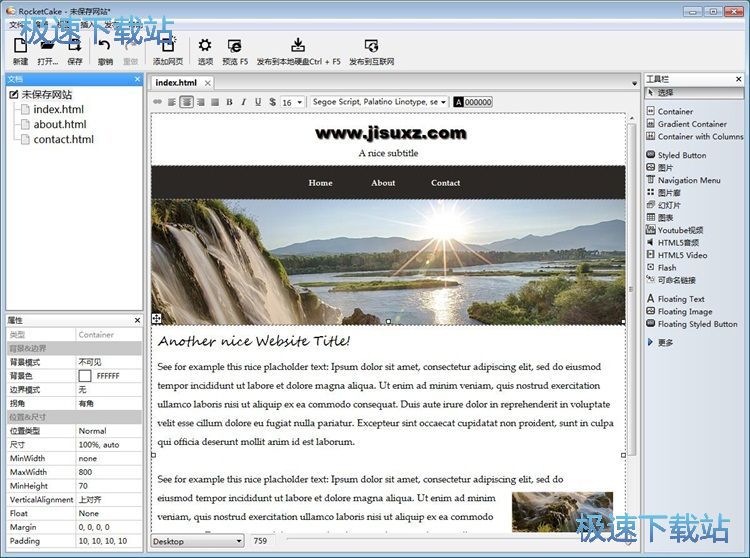Insert a Navigation Menu
750x558 pixels.
[689, 180]
